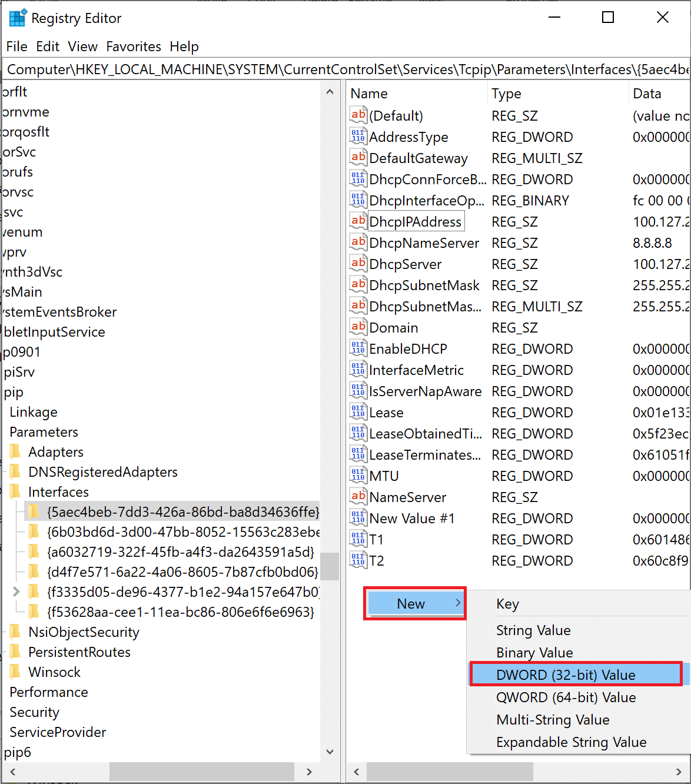Click the ab icon next to NameServer
Screen dimensions: 691x784
(x=358, y=496)
